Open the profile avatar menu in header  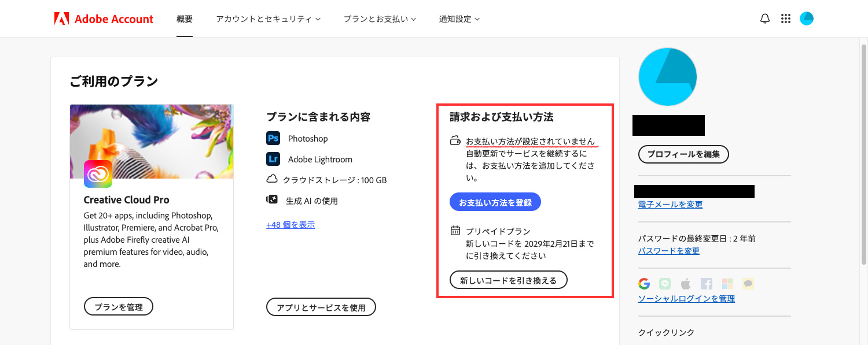tap(807, 18)
